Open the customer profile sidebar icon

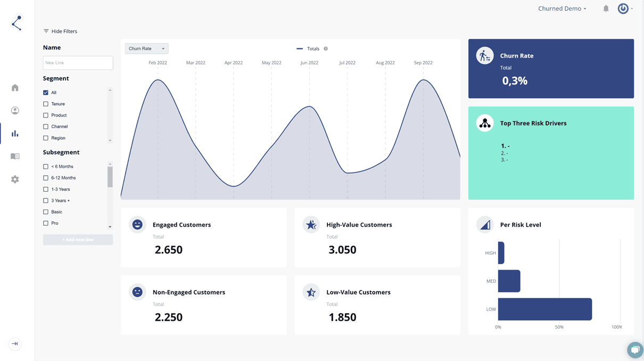point(15,111)
